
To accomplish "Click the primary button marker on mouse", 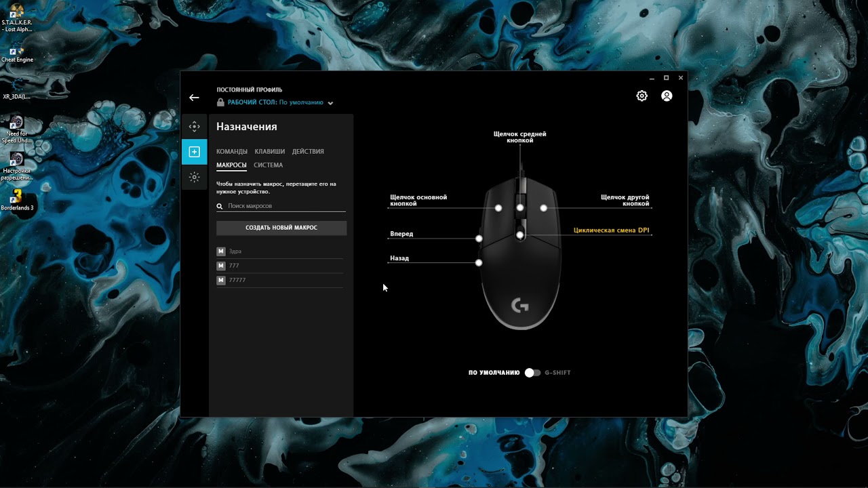I will pyautogui.click(x=498, y=208).
